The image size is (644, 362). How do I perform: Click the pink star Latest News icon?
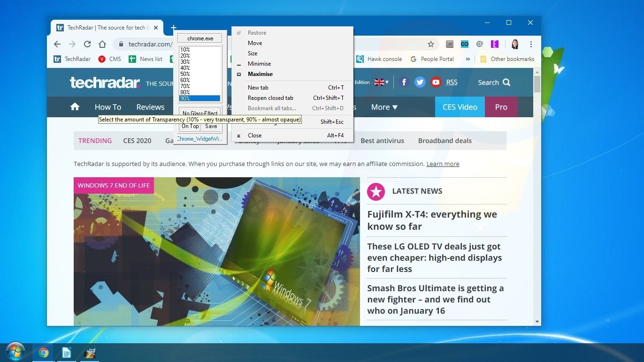click(x=376, y=191)
